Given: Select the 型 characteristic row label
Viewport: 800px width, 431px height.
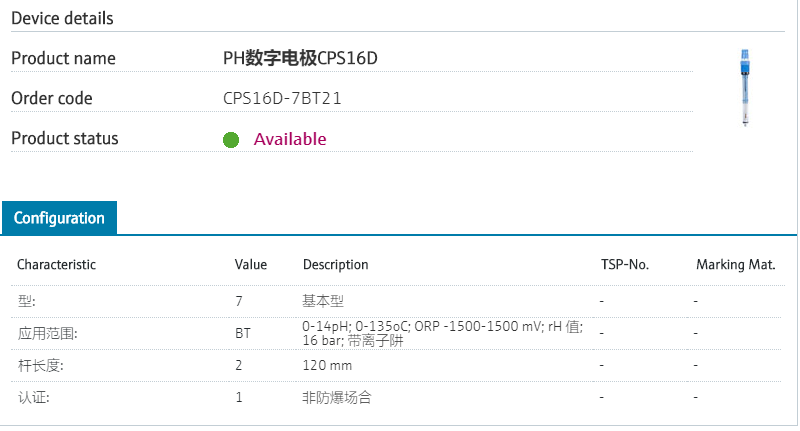Looking at the screenshot, I should coord(27,300).
